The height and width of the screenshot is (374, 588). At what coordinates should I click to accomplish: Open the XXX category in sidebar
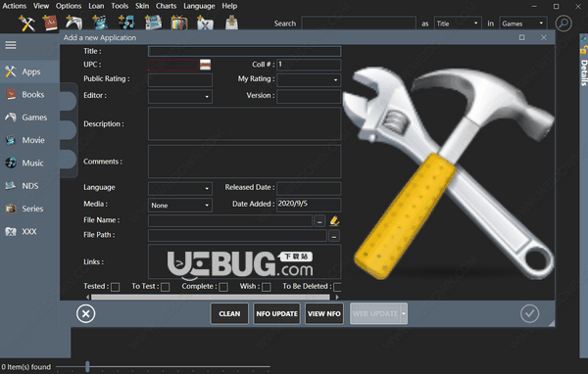click(29, 232)
